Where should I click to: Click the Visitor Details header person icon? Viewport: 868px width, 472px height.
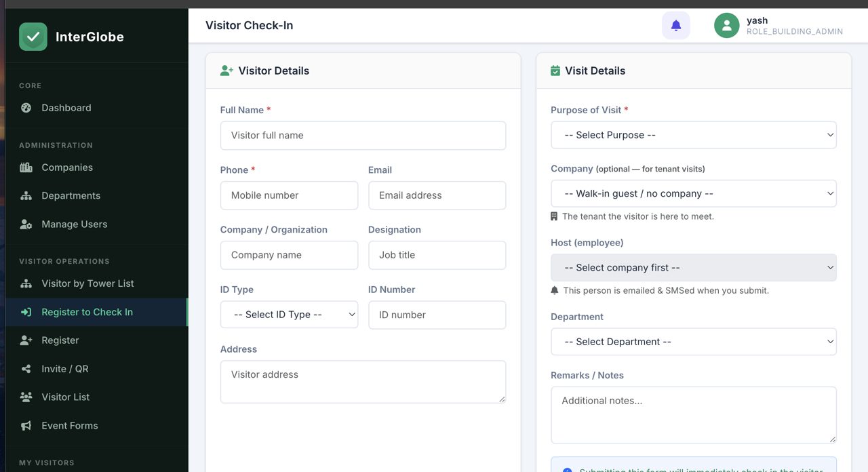tap(226, 71)
